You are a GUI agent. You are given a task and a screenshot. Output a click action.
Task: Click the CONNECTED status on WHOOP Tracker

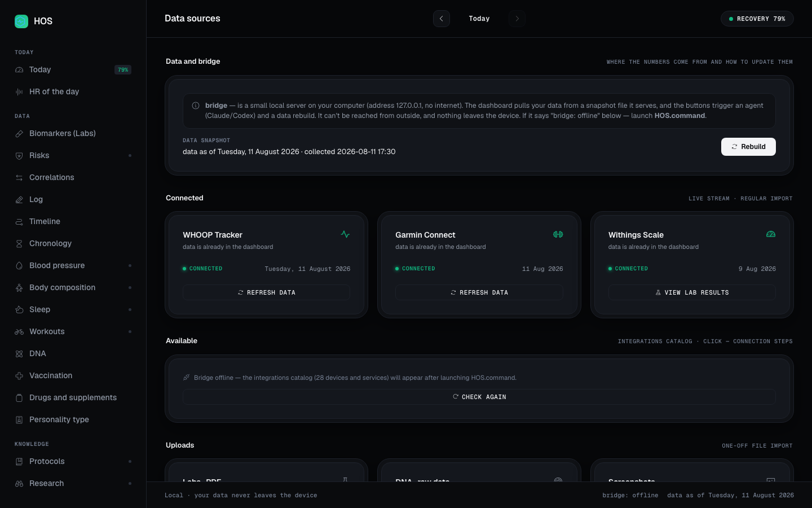[202, 269]
